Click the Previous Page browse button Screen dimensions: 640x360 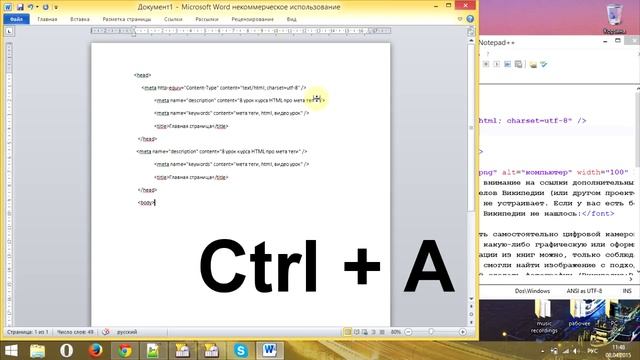click(x=471, y=307)
